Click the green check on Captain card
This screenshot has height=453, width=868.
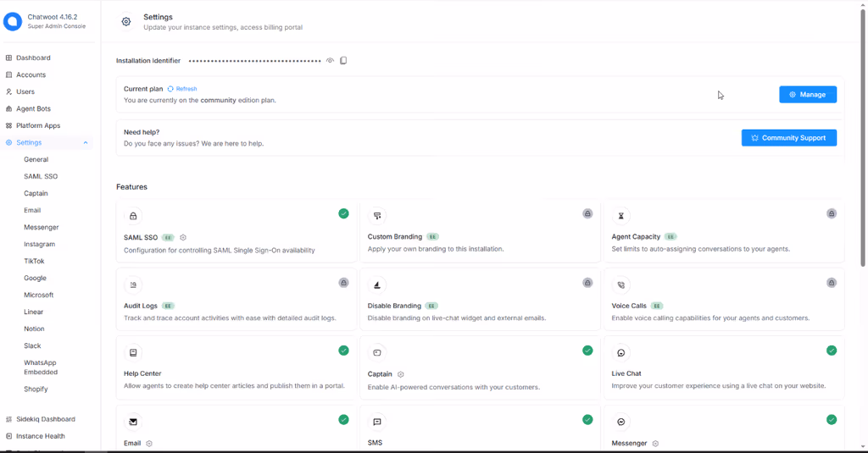click(x=587, y=350)
